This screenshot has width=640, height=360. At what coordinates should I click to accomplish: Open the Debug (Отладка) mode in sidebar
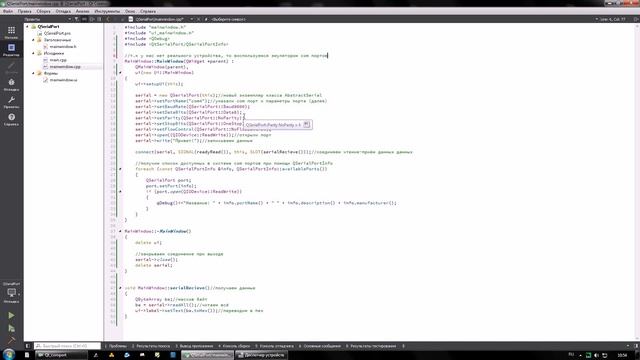(11, 84)
